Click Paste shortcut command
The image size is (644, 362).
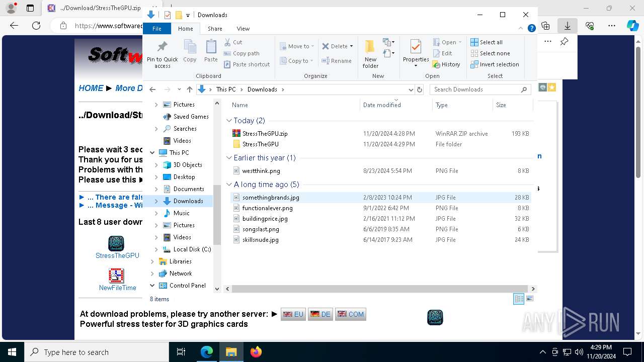247,64
